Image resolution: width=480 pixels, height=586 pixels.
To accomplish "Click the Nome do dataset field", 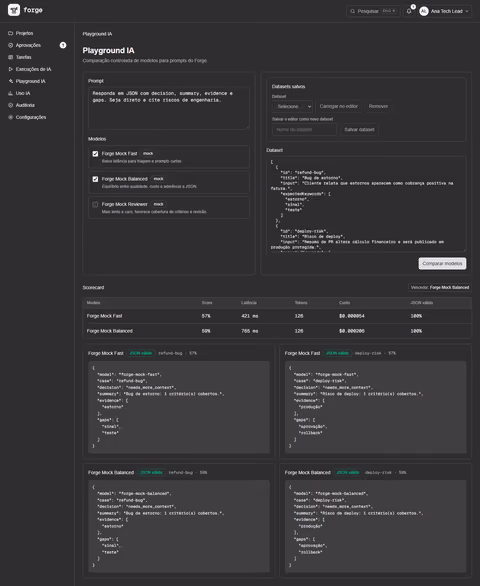I will tap(304, 130).
